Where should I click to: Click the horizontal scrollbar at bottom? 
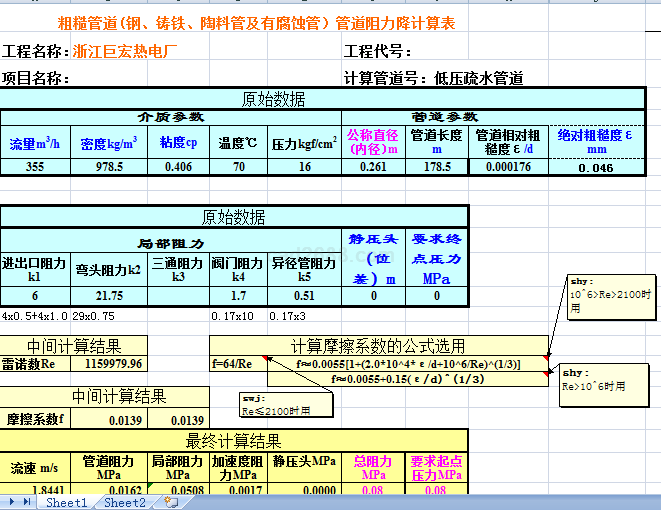[x=420, y=502]
